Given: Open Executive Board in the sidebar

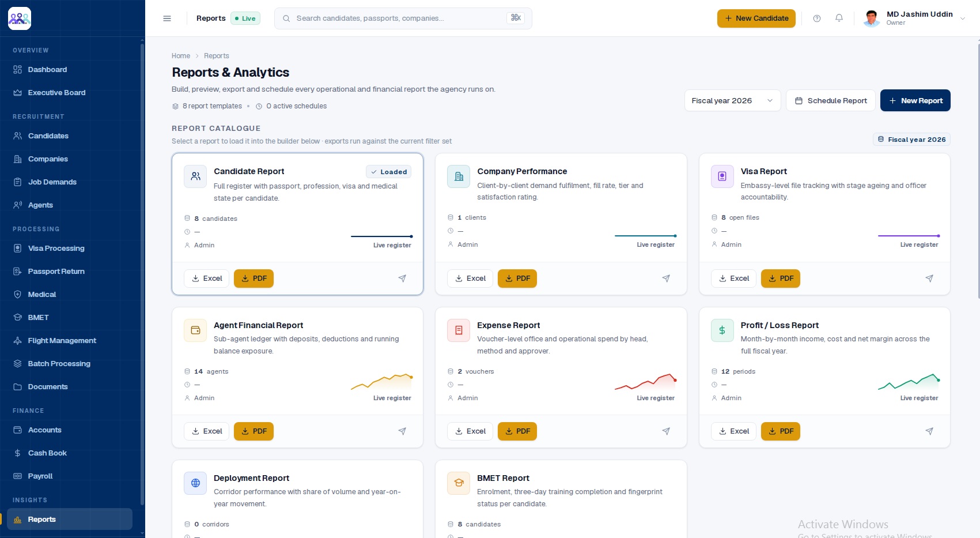Looking at the screenshot, I should (69, 93).
